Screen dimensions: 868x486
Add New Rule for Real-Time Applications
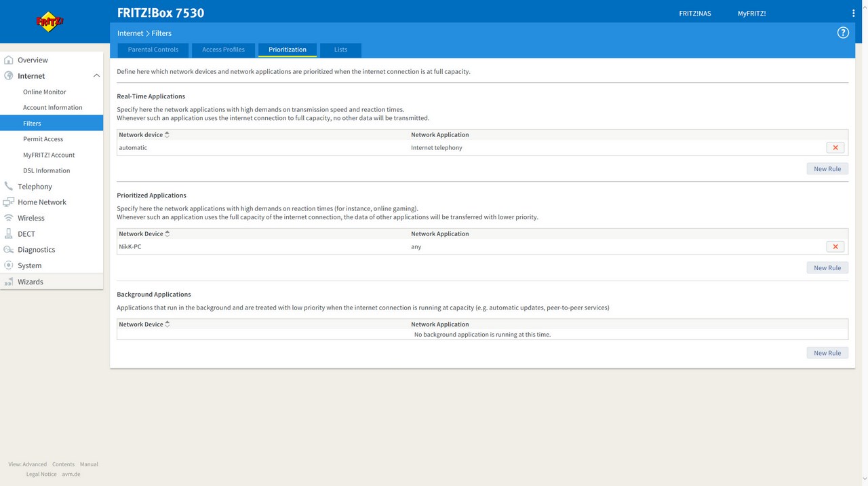tap(827, 169)
